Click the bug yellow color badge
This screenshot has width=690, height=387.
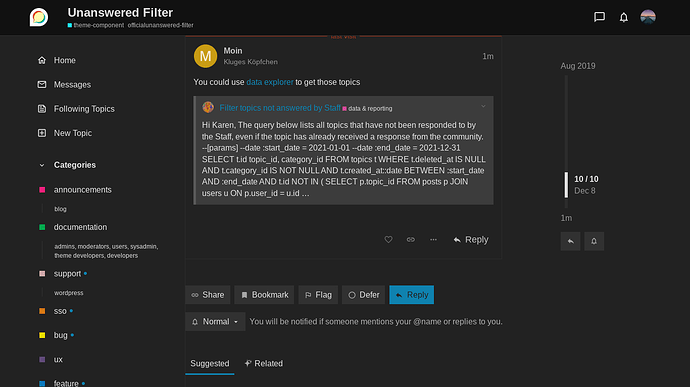[x=42, y=335]
